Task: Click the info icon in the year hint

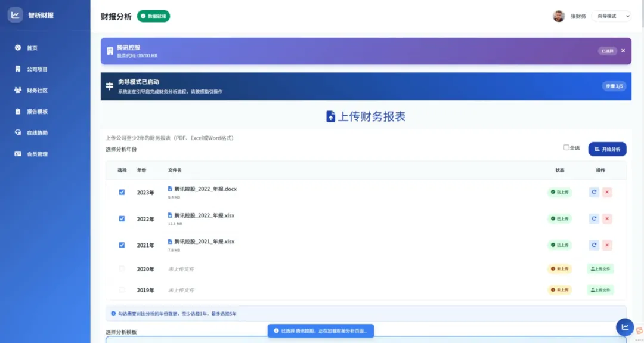Action: pyautogui.click(x=113, y=313)
